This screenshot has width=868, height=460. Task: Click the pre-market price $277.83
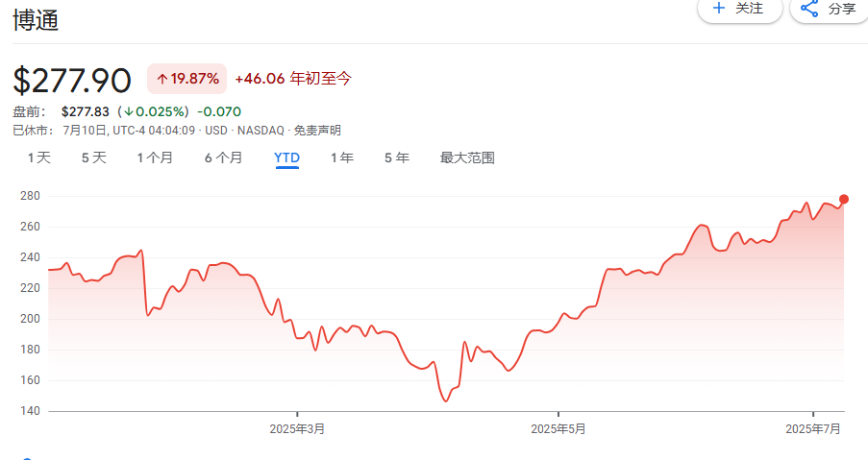click(x=86, y=111)
